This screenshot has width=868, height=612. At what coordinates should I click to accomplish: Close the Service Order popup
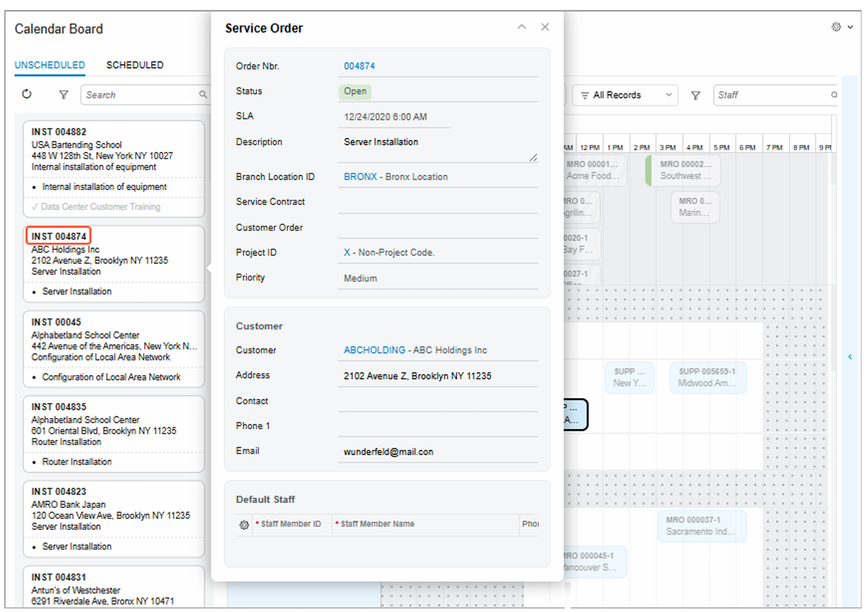(545, 27)
